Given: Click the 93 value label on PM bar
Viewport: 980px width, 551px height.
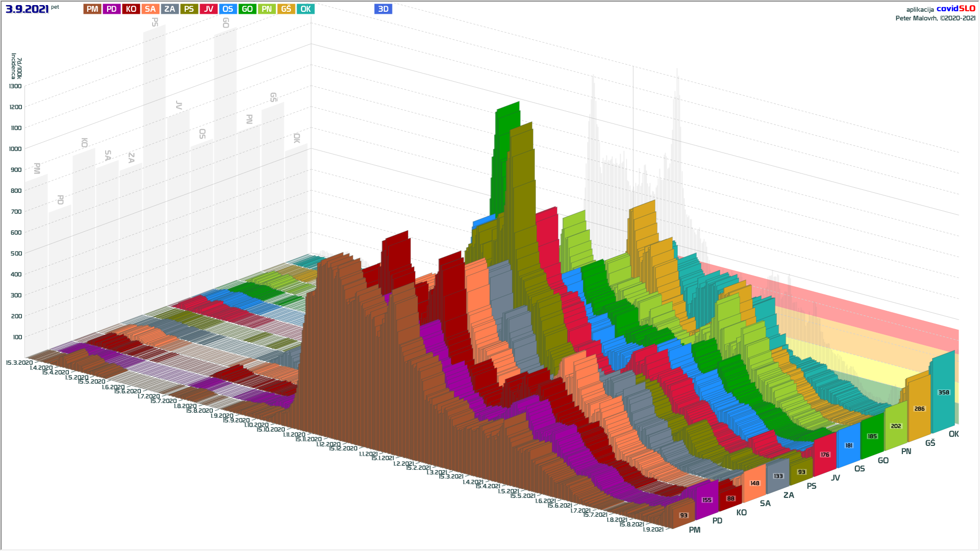Looking at the screenshot, I should pyautogui.click(x=683, y=515).
